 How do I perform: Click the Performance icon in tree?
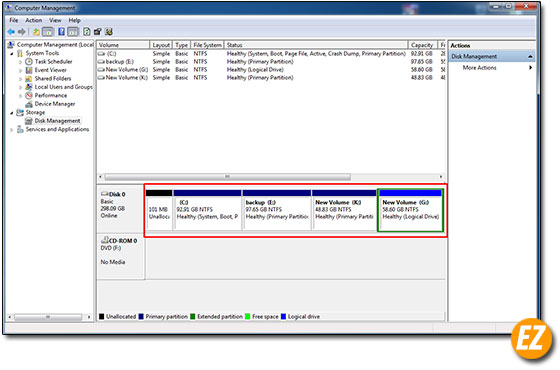(29, 95)
